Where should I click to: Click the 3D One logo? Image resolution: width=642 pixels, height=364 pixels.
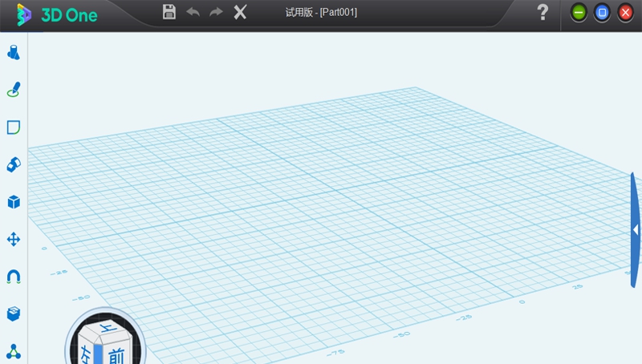[x=57, y=15]
